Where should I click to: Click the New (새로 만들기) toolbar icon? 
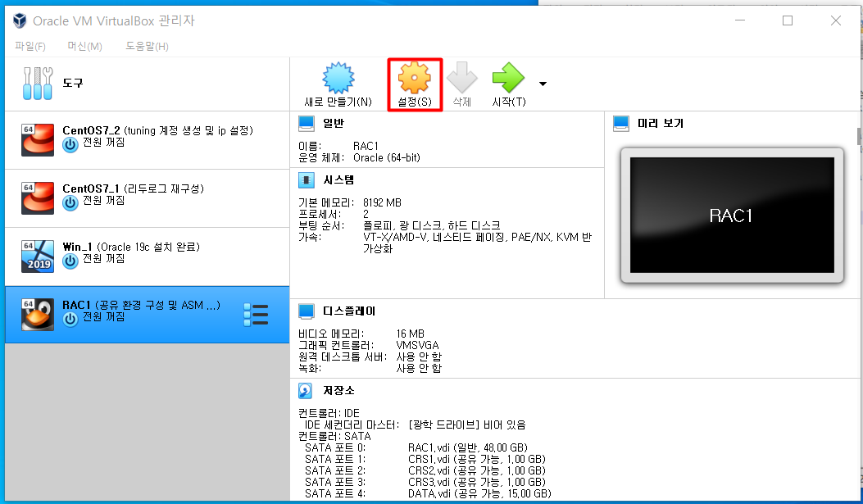(x=338, y=78)
